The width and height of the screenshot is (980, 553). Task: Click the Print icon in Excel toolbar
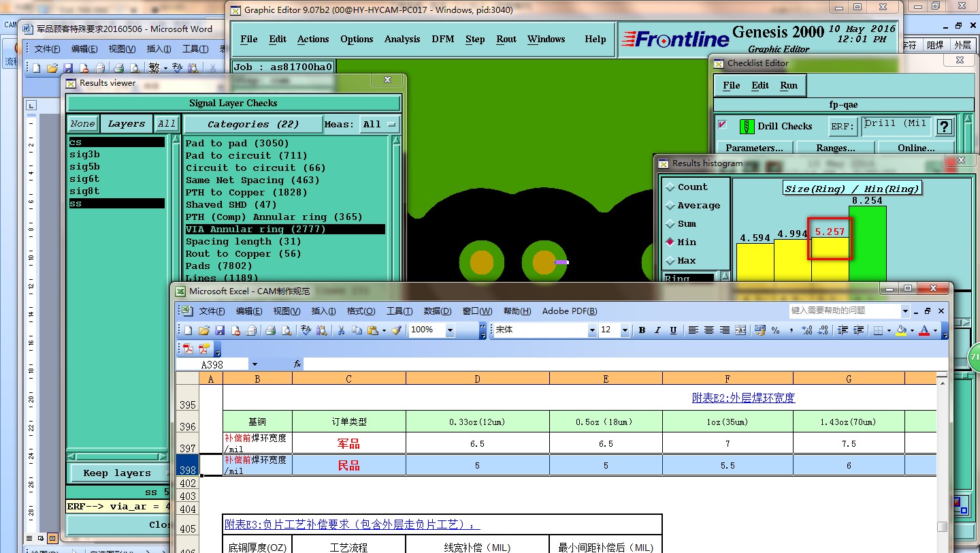tap(270, 330)
